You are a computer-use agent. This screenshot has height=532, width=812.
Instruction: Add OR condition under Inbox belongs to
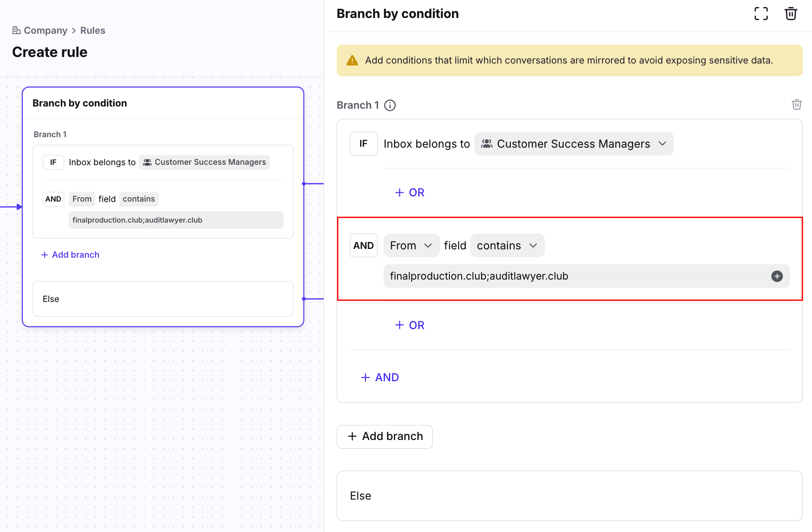click(410, 193)
